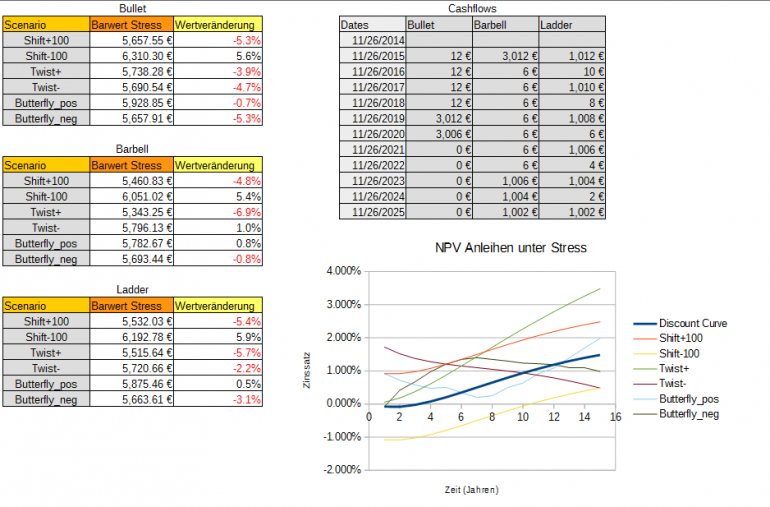The width and height of the screenshot is (770, 507).
Task: Select the 11/26/2025 Ladder cashflow cell
Action: tap(572, 212)
